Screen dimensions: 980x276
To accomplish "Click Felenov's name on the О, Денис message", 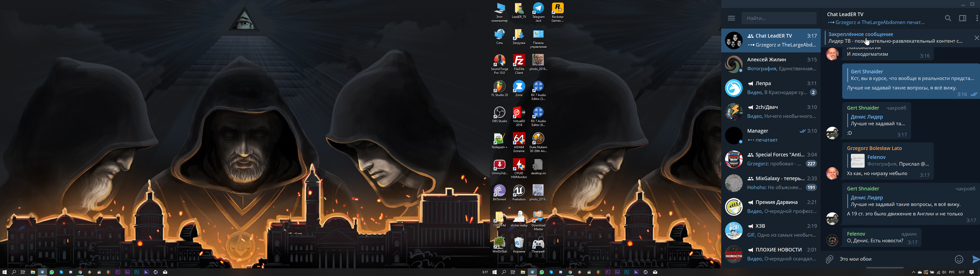I will point(856,234).
